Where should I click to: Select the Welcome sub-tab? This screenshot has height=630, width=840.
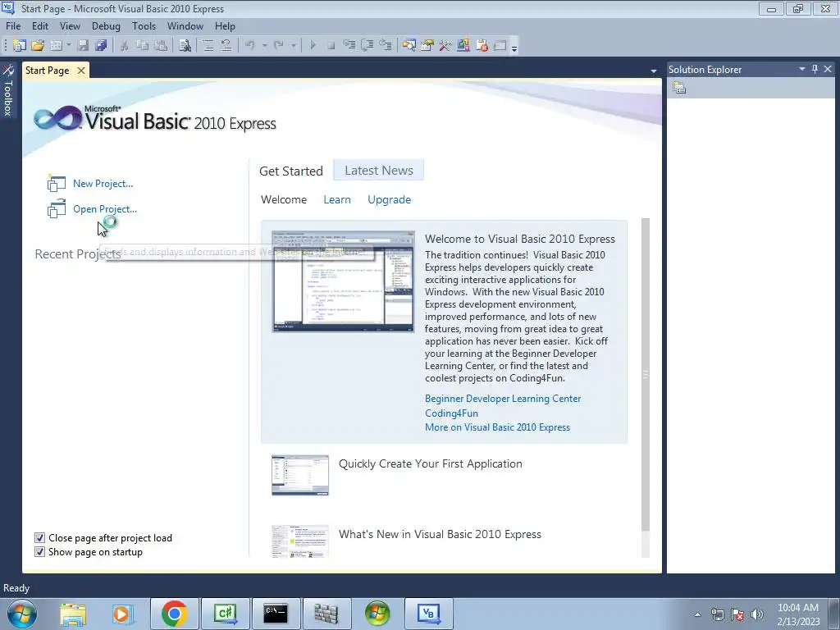[284, 199]
